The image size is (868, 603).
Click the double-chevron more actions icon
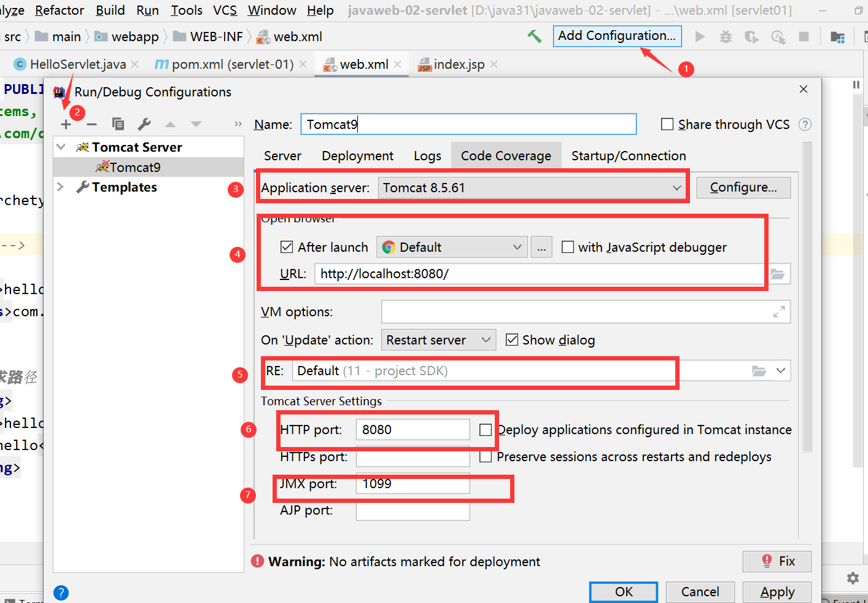click(238, 124)
